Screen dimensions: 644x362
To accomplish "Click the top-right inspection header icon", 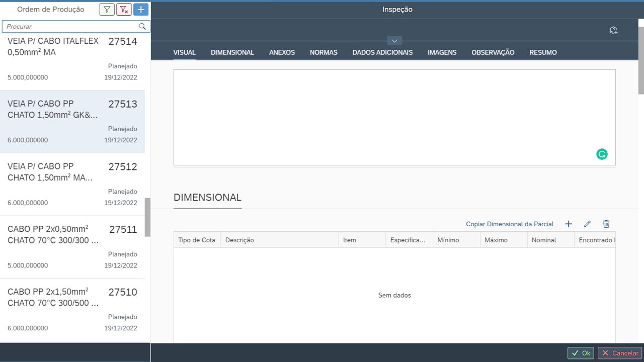I will [613, 31].
